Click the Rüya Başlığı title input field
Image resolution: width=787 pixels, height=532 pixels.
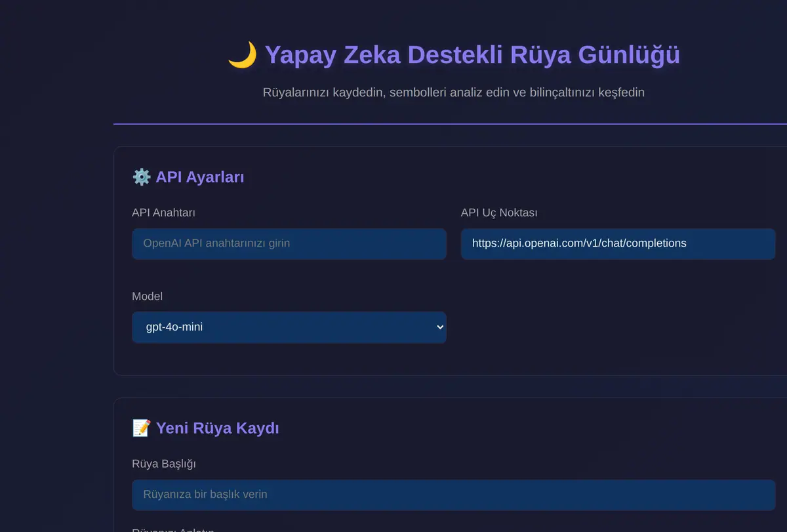(x=453, y=495)
